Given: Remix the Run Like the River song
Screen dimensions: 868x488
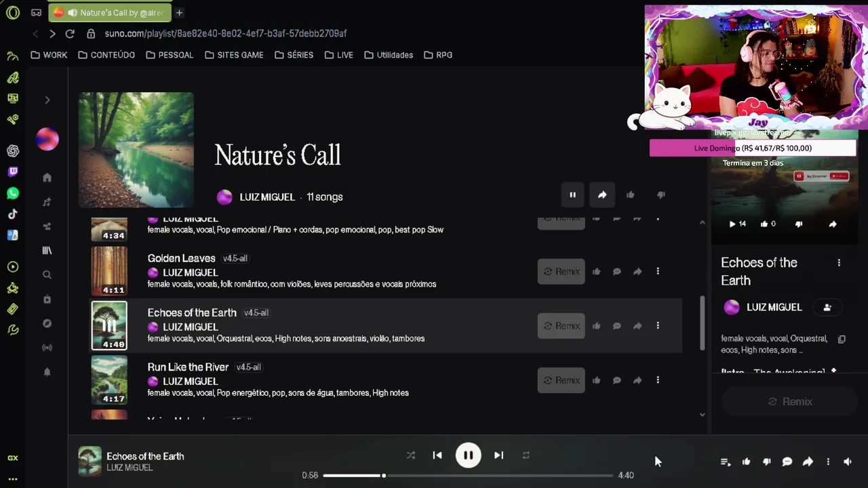Looking at the screenshot, I should [x=561, y=380].
